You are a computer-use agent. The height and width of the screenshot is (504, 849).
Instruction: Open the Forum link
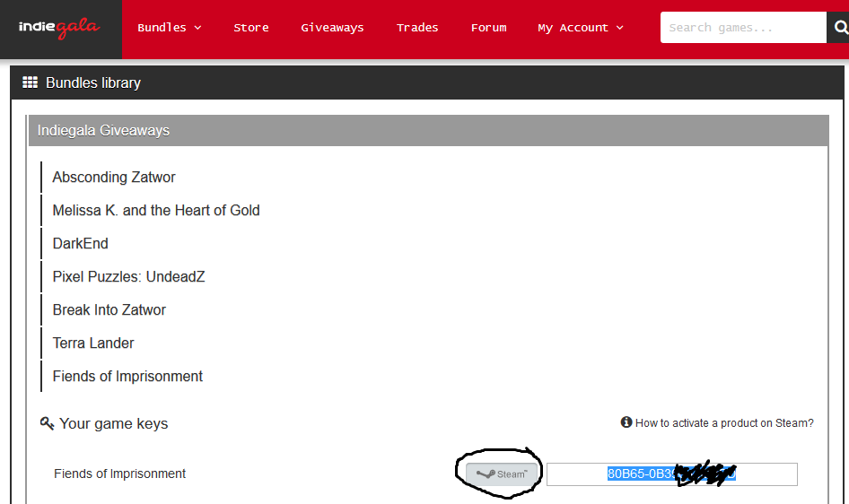pos(488,28)
